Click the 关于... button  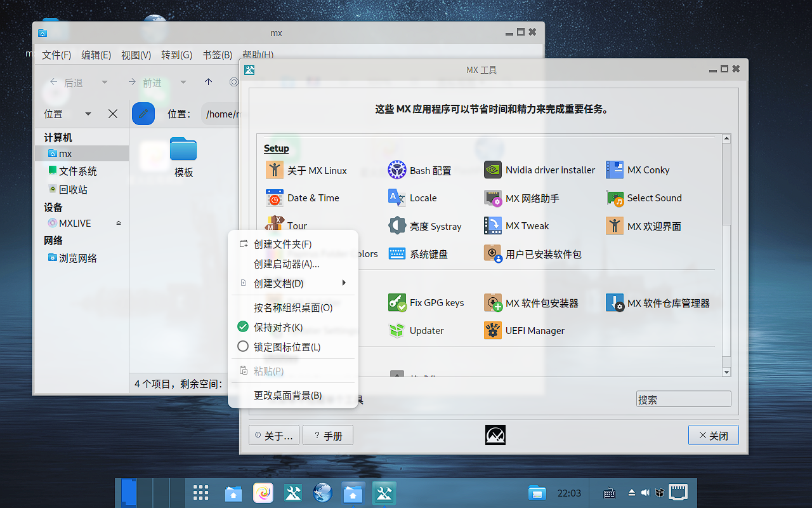point(274,436)
